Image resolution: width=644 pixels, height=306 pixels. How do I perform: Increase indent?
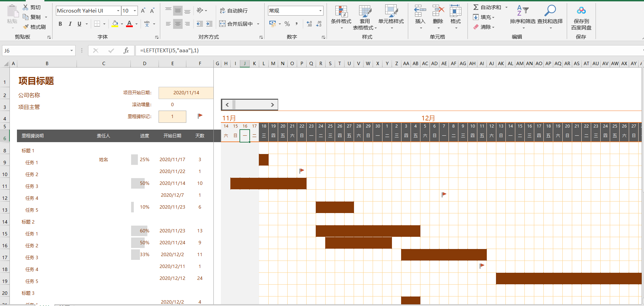tap(209, 24)
